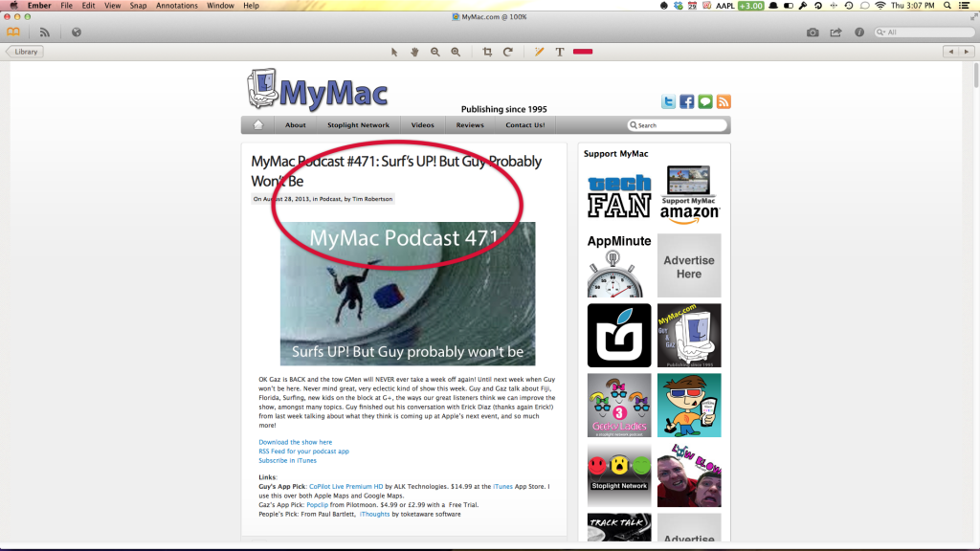Screen dimensions: 980x551
Task: Click Videos nav item
Action: [422, 125]
